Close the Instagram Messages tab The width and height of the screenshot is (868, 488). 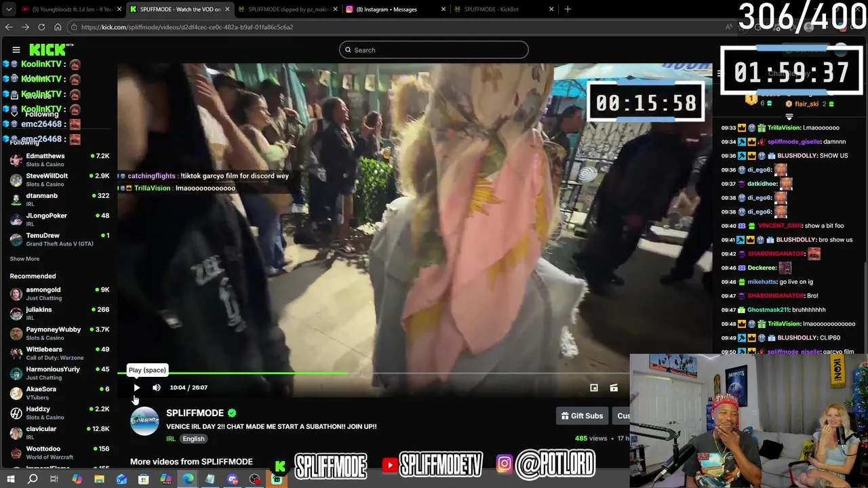click(x=444, y=9)
